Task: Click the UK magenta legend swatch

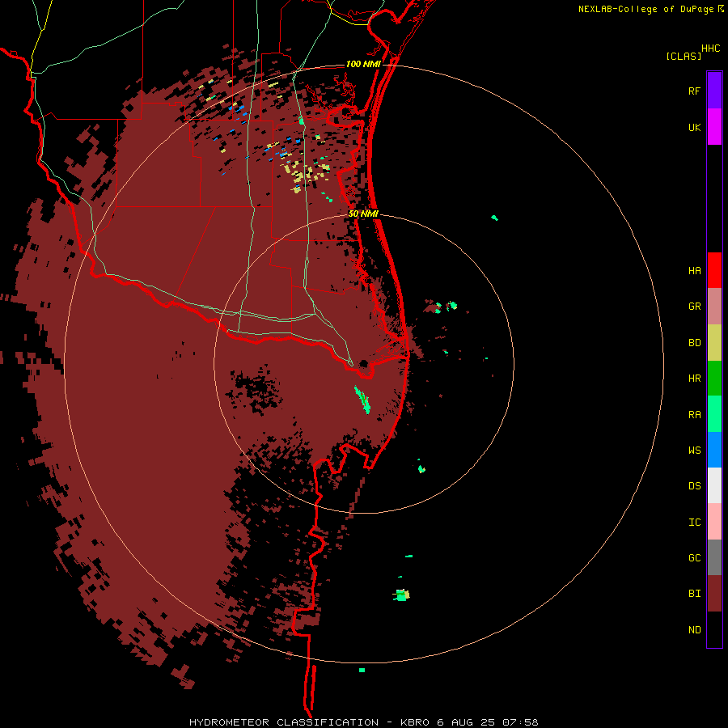Action: [714, 127]
